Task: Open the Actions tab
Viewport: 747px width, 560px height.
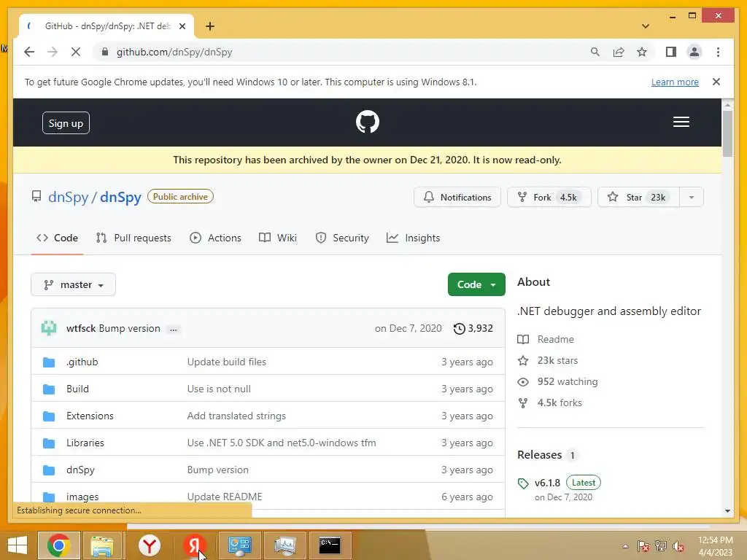Action: click(215, 238)
